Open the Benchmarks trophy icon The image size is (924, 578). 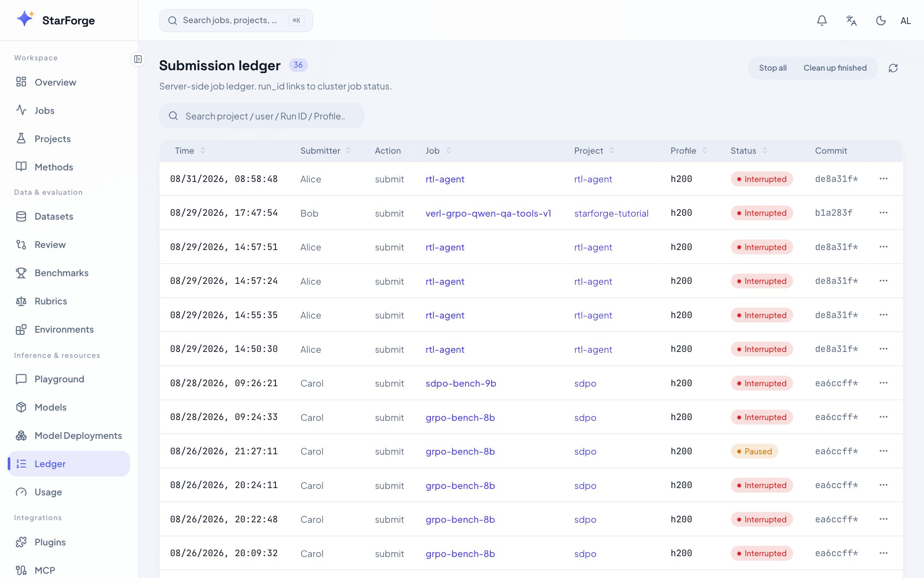click(21, 273)
